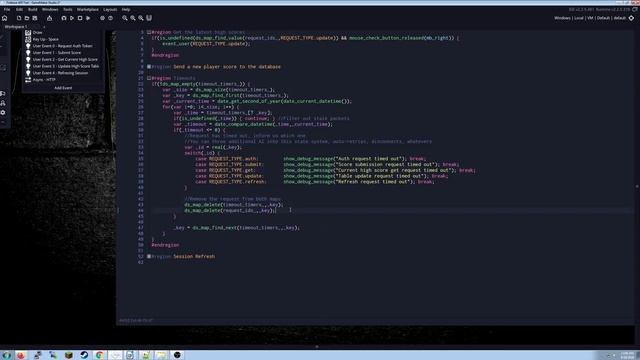Image resolution: width=640 pixels, height=360 pixels.
Task: Run the game play icon
Action: pos(72,18)
